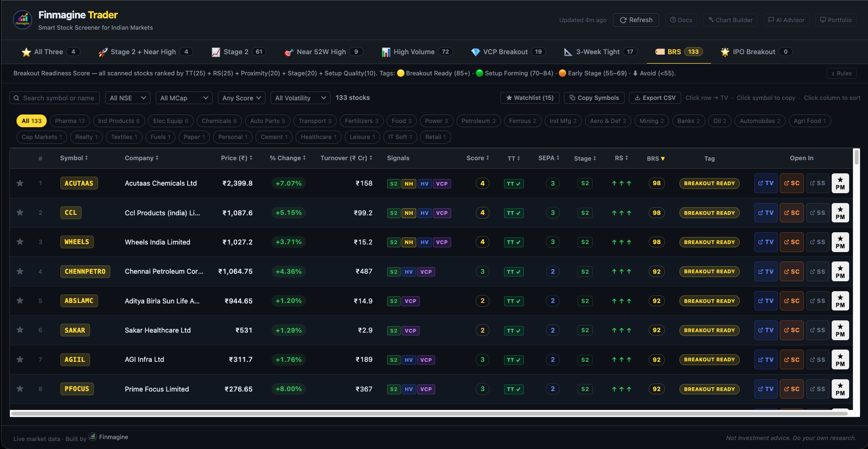Click the PM star icon for PFOCUS
The height and width of the screenshot is (449, 868).
(840, 389)
